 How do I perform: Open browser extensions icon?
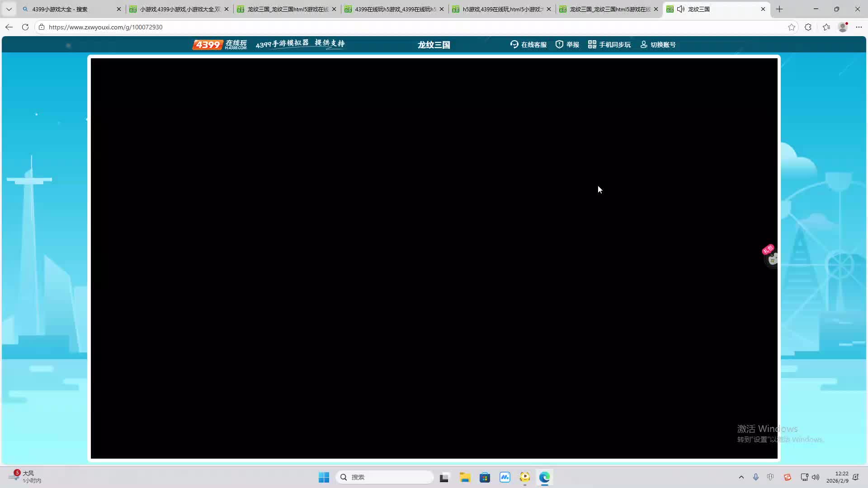(x=808, y=27)
